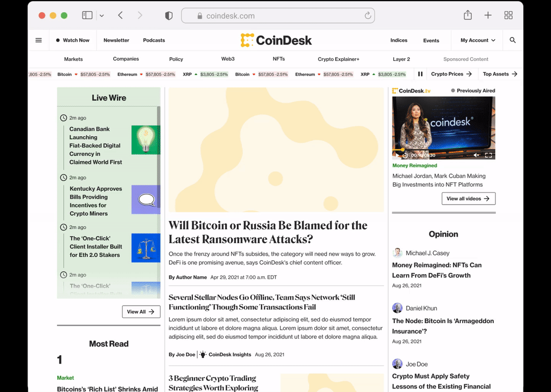The height and width of the screenshot is (392, 551).
Task: Go forward with Safari forward arrow
Action: pyautogui.click(x=140, y=15)
